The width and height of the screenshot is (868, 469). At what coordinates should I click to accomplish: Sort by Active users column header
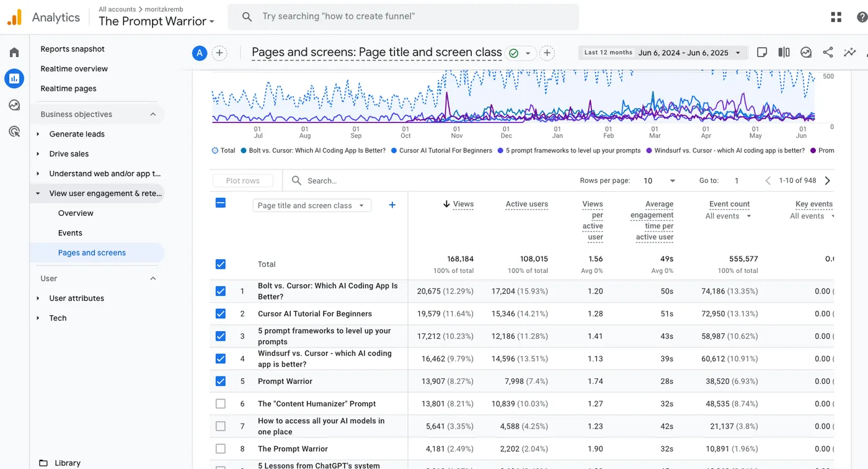click(526, 204)
